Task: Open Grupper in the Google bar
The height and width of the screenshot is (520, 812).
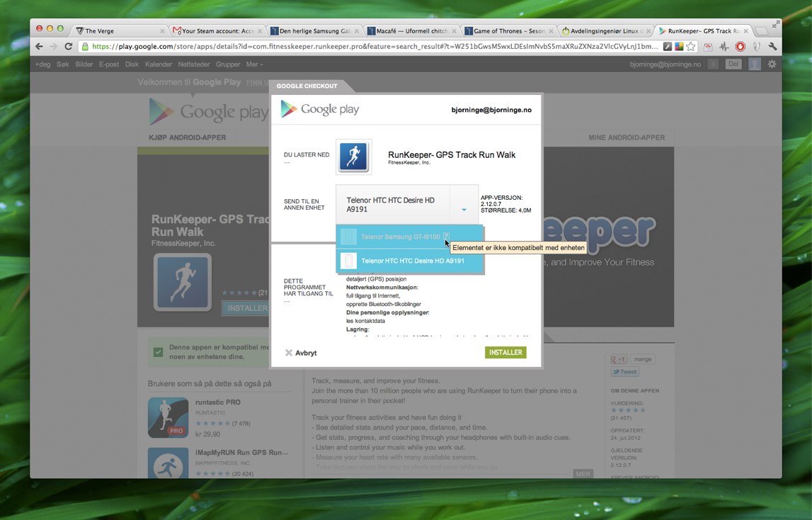Action: tap(228, 64)
